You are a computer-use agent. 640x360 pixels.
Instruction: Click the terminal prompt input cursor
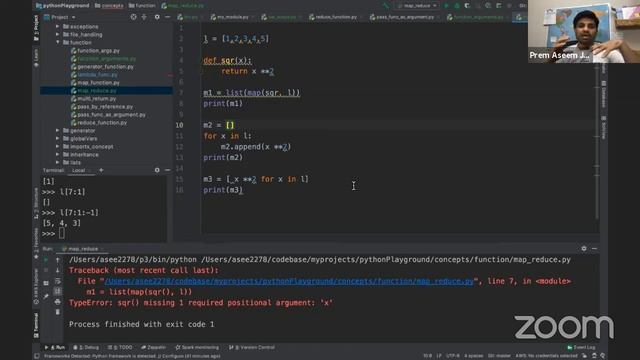(62, 233)
